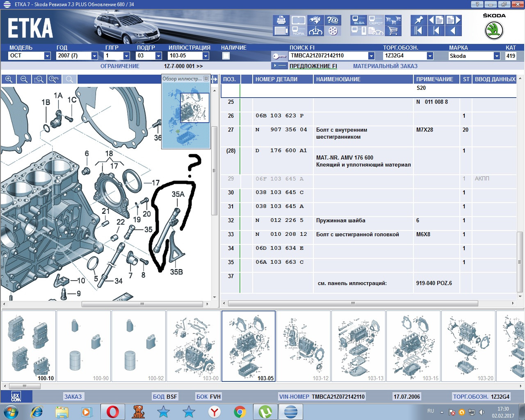The height and width of the screenshot is (420, 525).
Task: Click the multiple shopping carts icon
Action: 393,20
